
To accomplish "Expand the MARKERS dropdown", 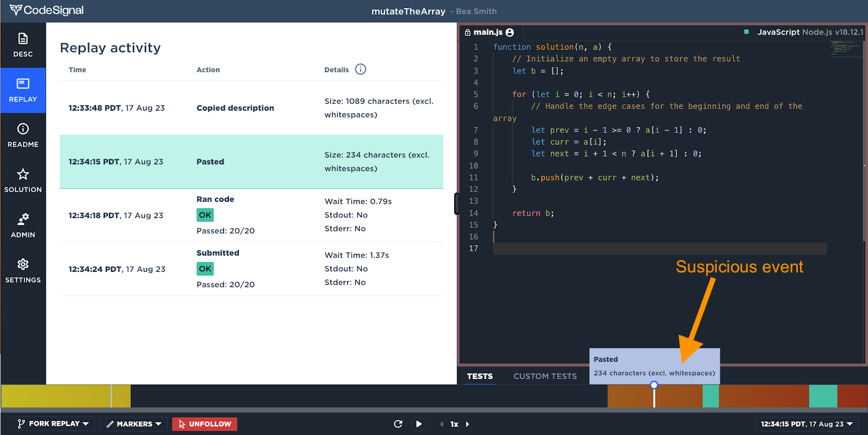I will pos(133,424).
